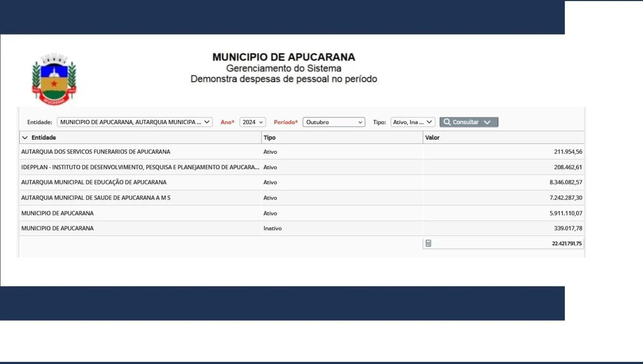The height and width of the screenshot is (364, 643).
Task: Click the Demonstra despesas de pessoal no período text
Action: 284,79
